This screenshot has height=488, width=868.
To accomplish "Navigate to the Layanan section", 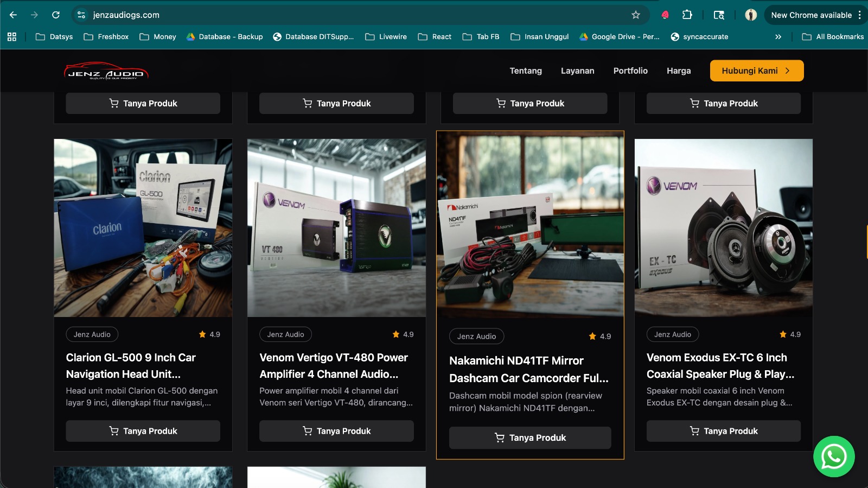I will coord(577,71).
